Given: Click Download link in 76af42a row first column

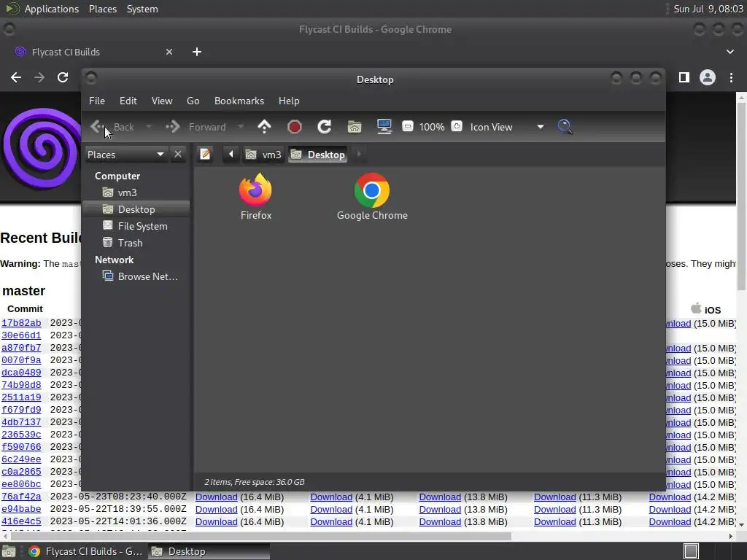Looking at the screenshot, I should coord(216,497).
